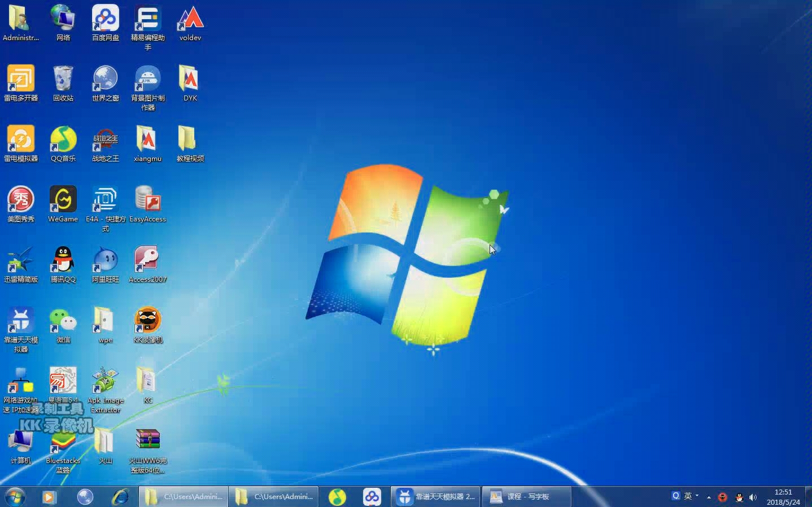
Task: Select the QQ音乐 desktop shortcut
Action: (x=63, y=144)
